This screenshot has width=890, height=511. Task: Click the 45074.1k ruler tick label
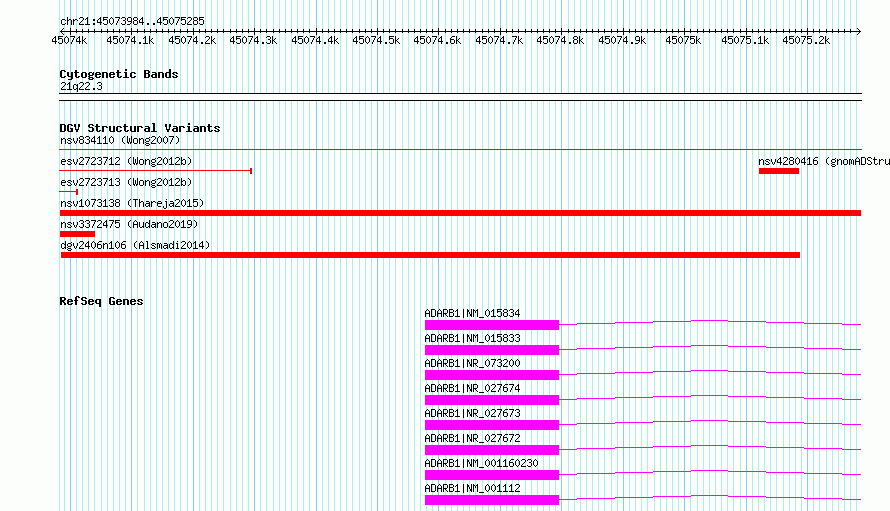point(130,40)
